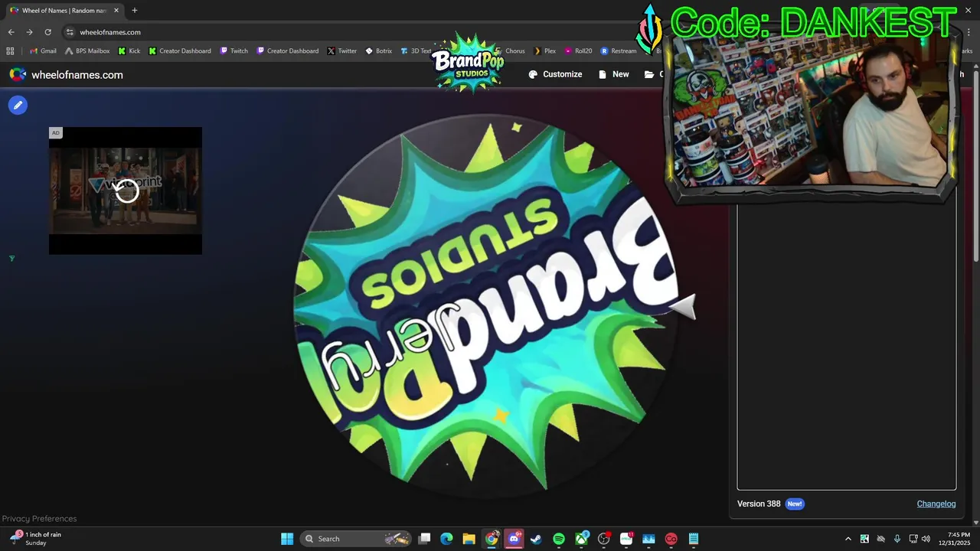Click the New! version badge

(795, 504)
